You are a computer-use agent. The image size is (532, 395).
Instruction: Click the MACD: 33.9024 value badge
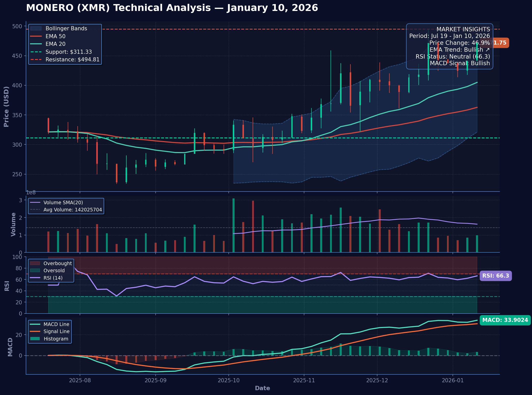coord(505,320)
